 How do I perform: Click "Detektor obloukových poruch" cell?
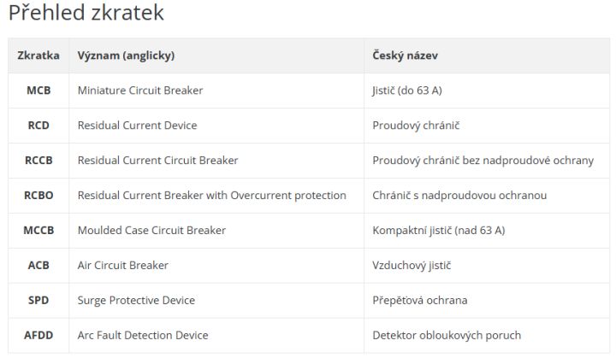(447, 335)
